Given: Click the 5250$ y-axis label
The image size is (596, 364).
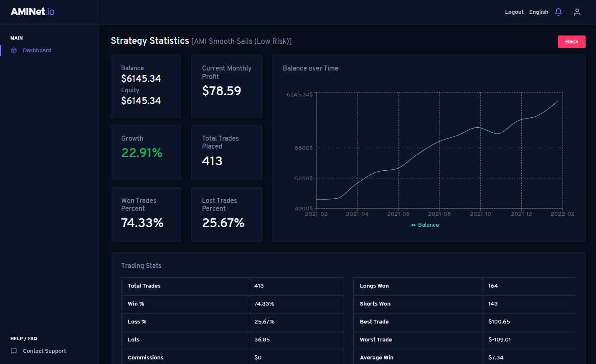Looking at the screenshot, I should (304, 178).
